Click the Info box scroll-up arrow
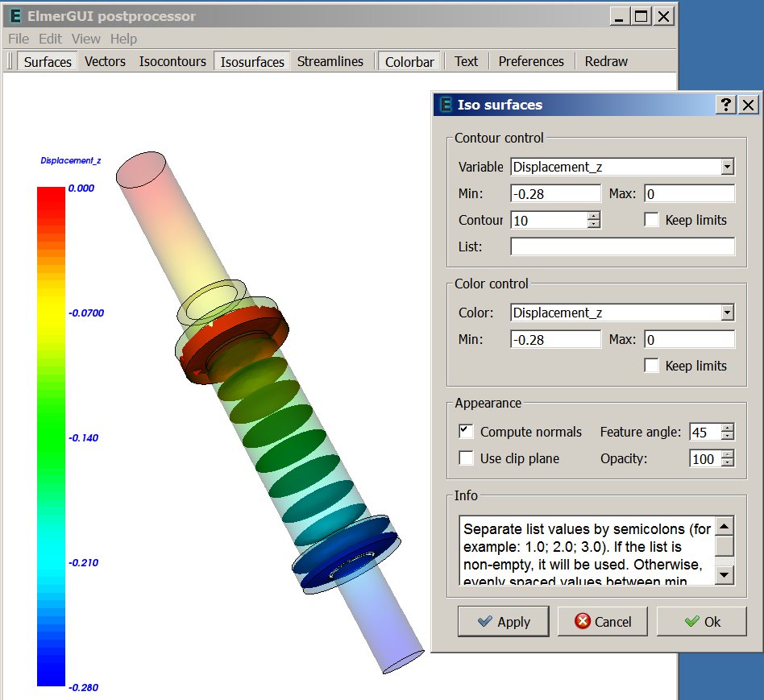 [x=725, y=527]
